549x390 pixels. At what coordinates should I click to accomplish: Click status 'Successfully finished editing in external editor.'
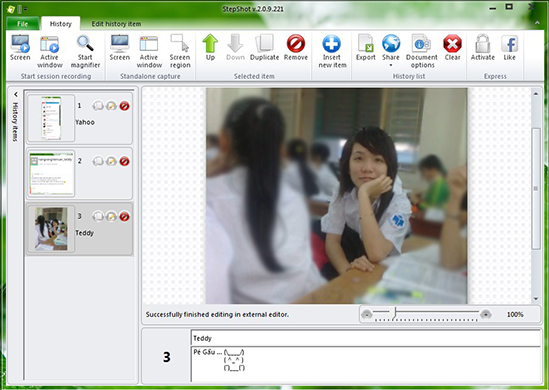pyautogui.click(x=217, y=314)
